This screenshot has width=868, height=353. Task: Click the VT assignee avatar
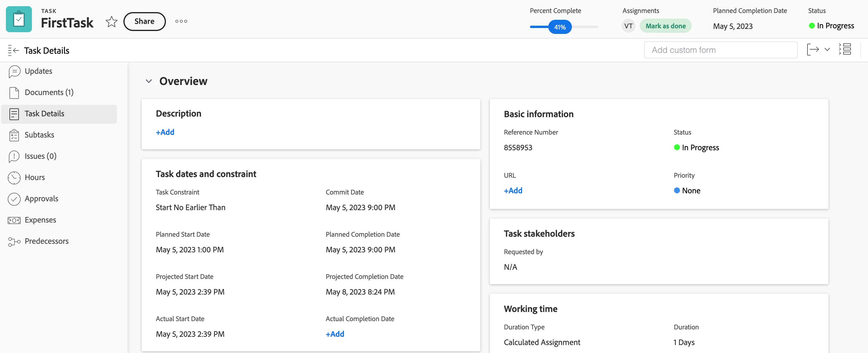point(628,26)
